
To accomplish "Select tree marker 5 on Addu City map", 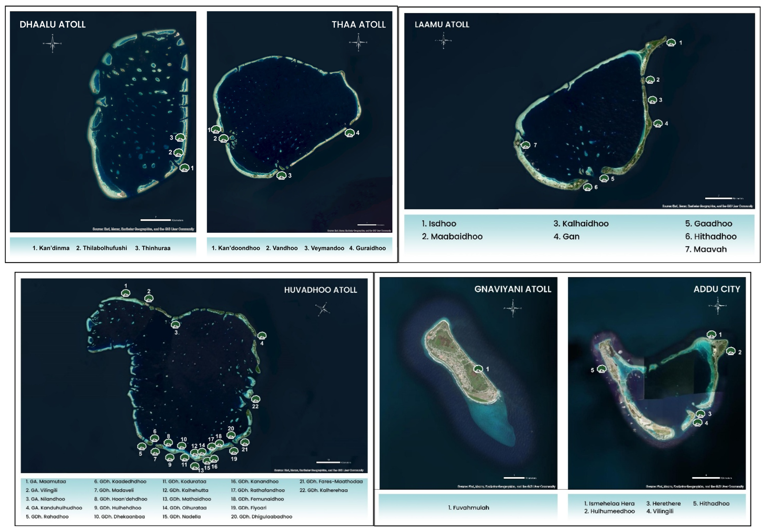I will pyautogui.click(x=601, y=369).
